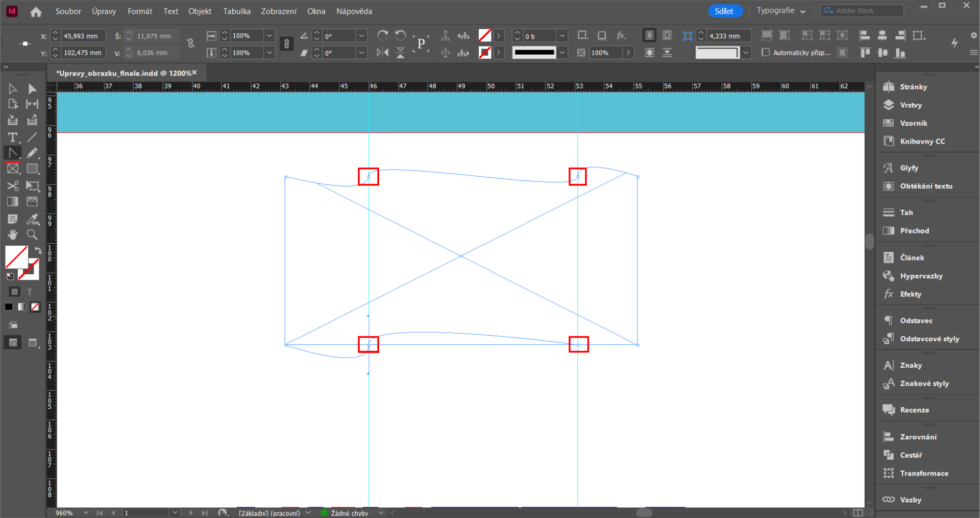This screenshot has width=980, height=518.
Task: Enable the Automaticky přizpůsobit checkbox
Action: pyautogui.click(x=766, y=52)
